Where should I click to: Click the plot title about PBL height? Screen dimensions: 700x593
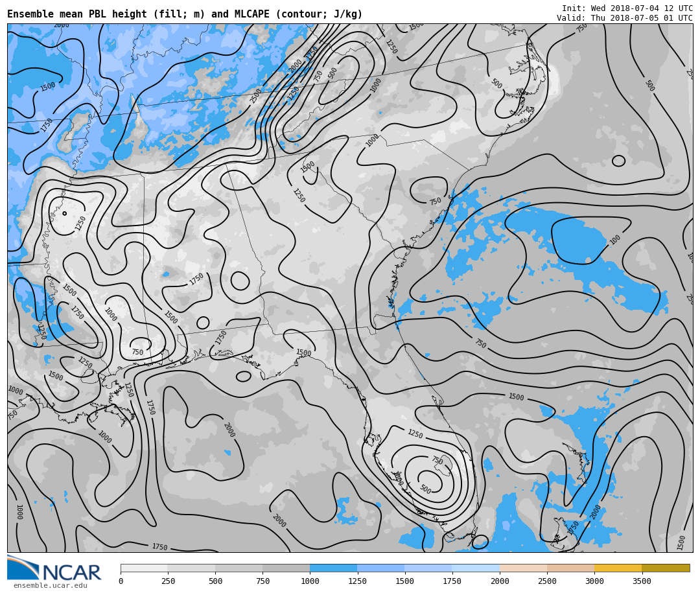[185, 14]
